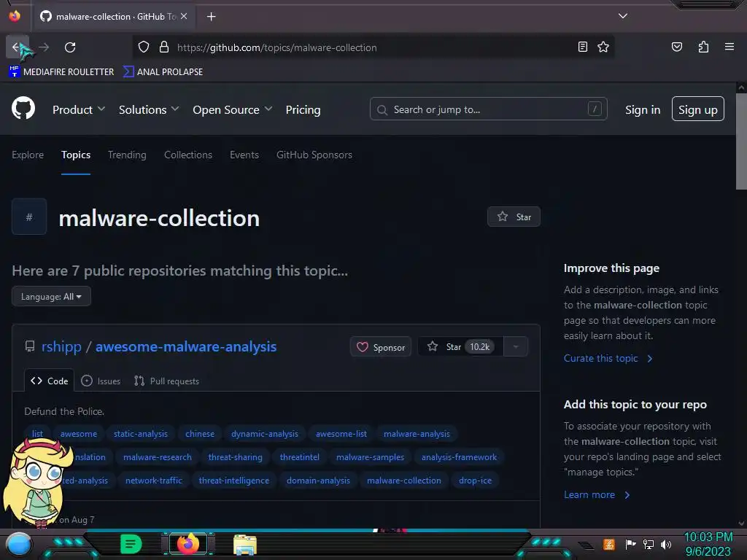The image size is (747, 560).
Task: Open the Pull requests tab
Action: 166,381
